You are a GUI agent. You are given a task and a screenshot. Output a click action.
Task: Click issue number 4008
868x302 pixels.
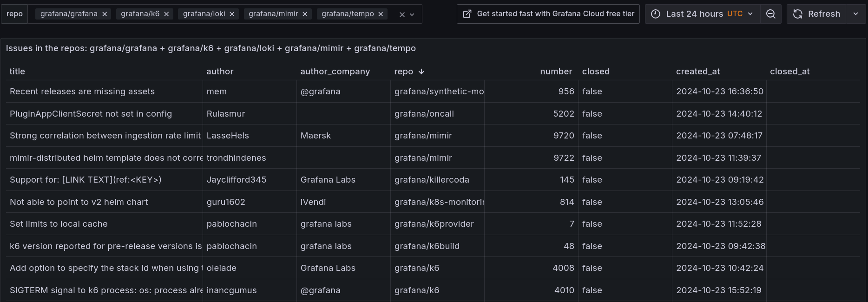pos(563,268)
